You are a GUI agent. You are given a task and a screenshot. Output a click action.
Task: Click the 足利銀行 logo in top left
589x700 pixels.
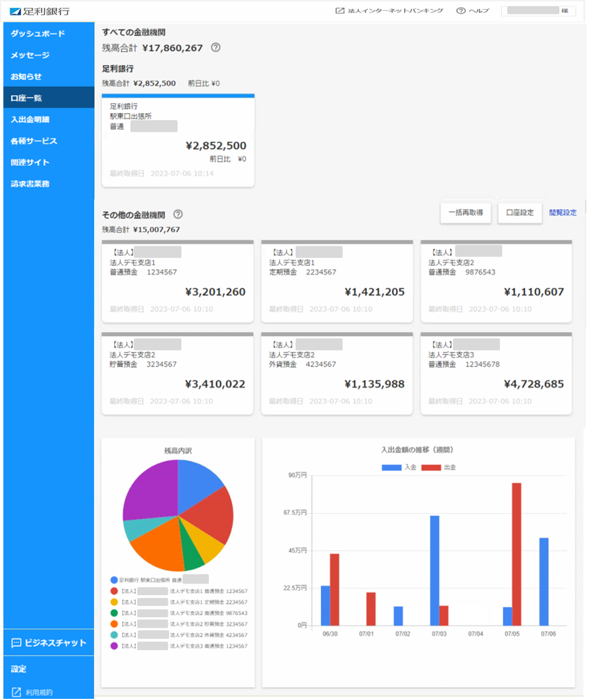tap(40, 11)
